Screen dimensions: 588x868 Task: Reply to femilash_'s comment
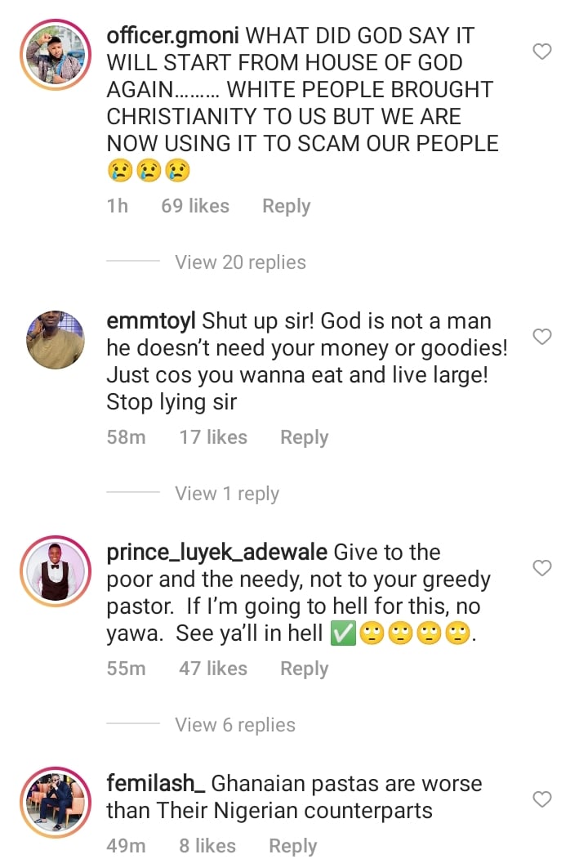point(292,846)
